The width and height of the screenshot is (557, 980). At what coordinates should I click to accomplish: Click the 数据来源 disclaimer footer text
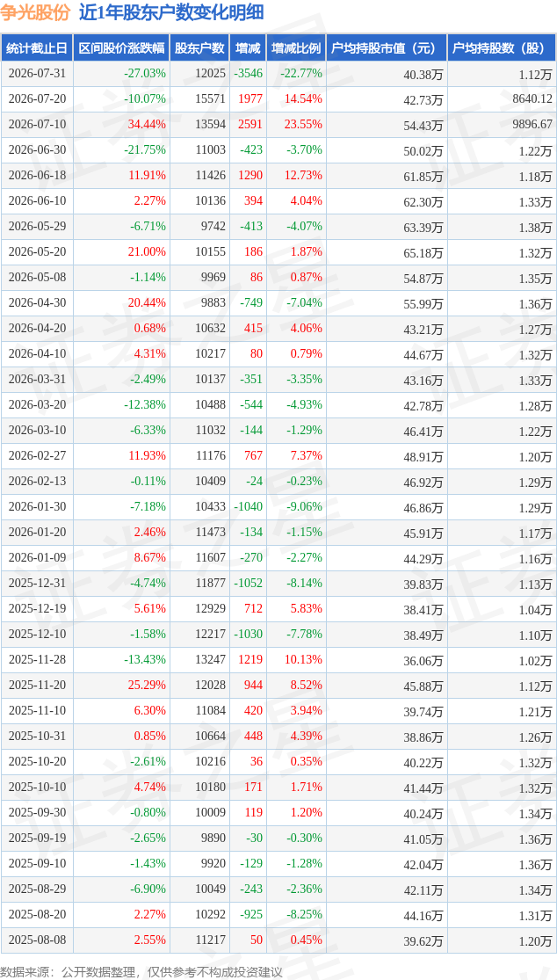tap(141, 969)
